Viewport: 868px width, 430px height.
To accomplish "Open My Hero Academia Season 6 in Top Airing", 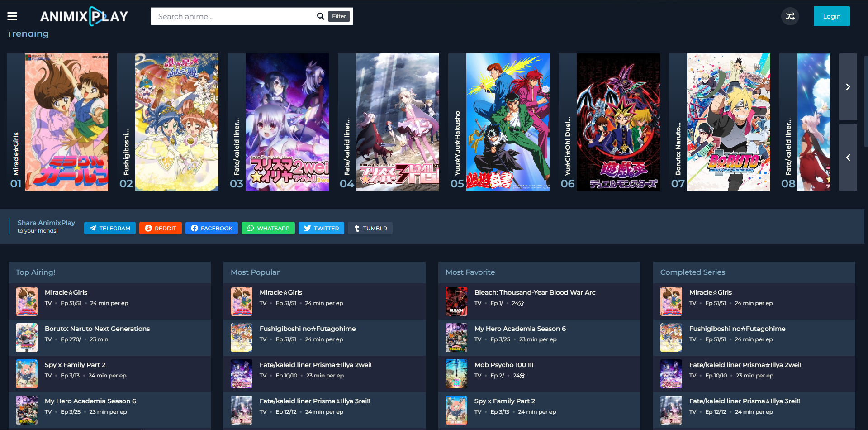I will coord(90,401).
